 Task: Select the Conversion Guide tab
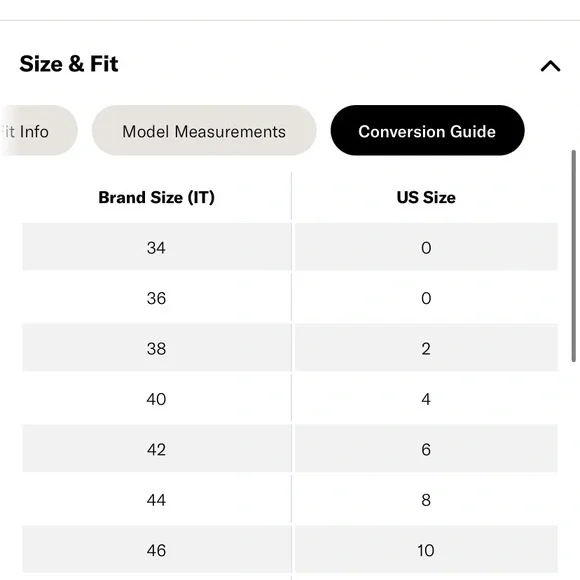coord(427,131)
